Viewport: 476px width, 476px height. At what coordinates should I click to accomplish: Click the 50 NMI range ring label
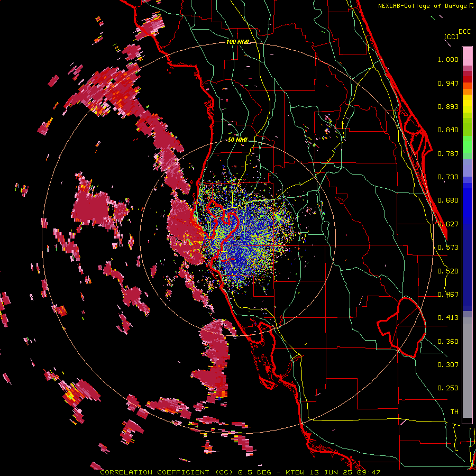point(237,140)
